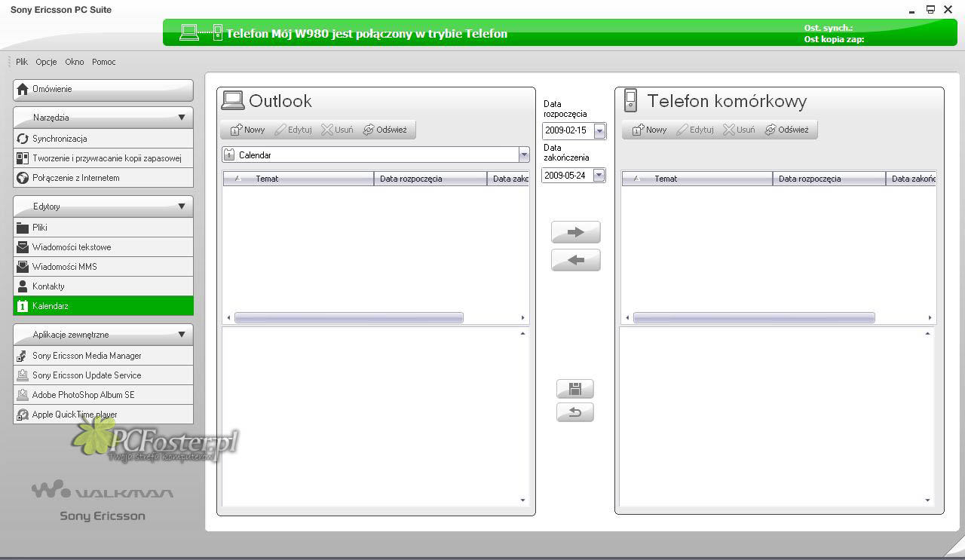The image size is (965, 560).
Task: Open the Omówienie overview page
Action: click(x=103, y=90)
